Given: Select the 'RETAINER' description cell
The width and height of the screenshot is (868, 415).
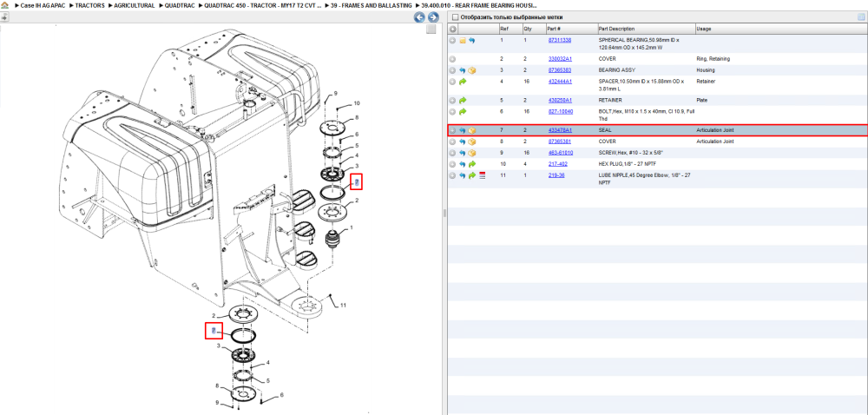Looking at the screenshot, I should click(x=610, y=100).
